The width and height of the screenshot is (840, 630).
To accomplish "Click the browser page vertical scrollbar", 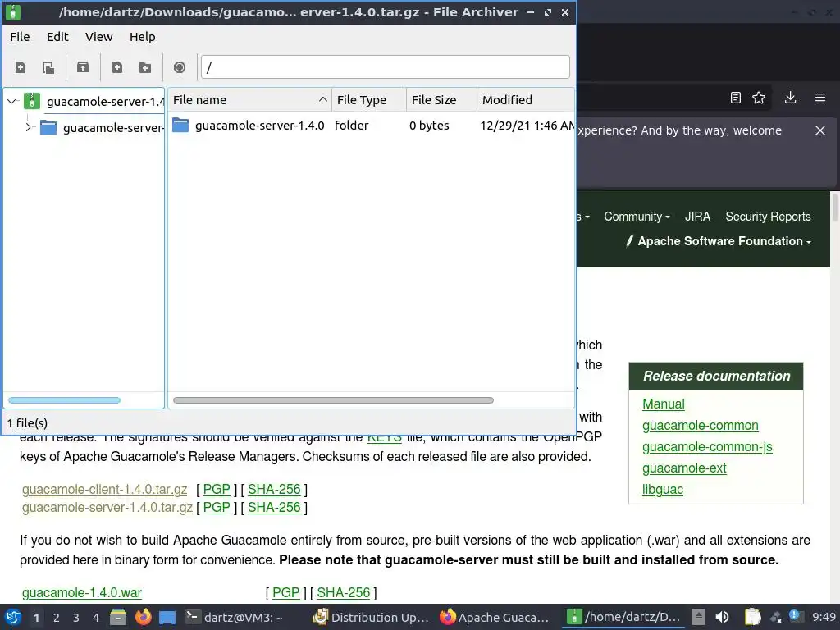I will point(834,208).
